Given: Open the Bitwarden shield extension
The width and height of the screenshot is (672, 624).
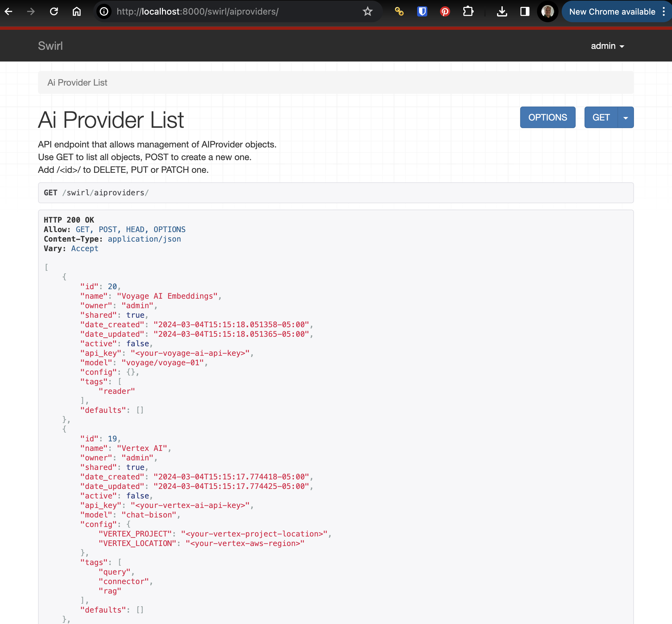Looking at the screenshot, I should point(422,11).
